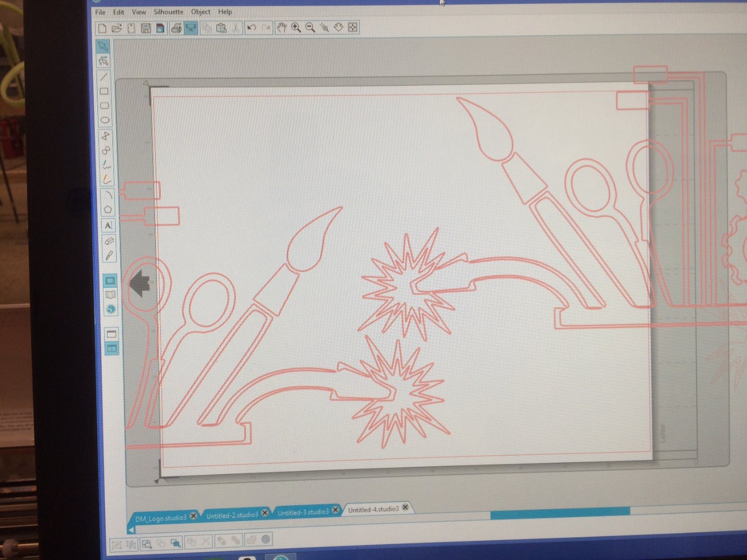The height and width of the screenshot is (560, 747).
Task: Click the scroll-left arrow below tabs
Action: tap(131, 530)
